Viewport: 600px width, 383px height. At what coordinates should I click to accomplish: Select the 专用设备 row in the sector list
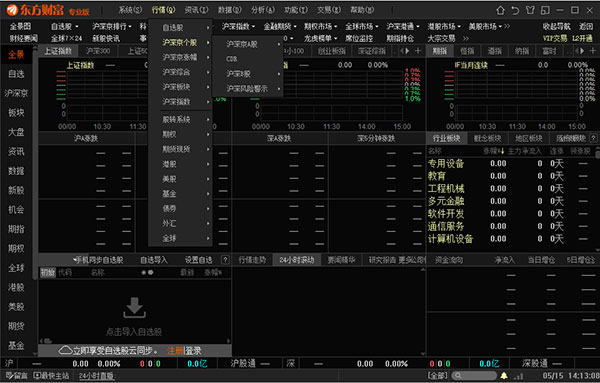512,164
